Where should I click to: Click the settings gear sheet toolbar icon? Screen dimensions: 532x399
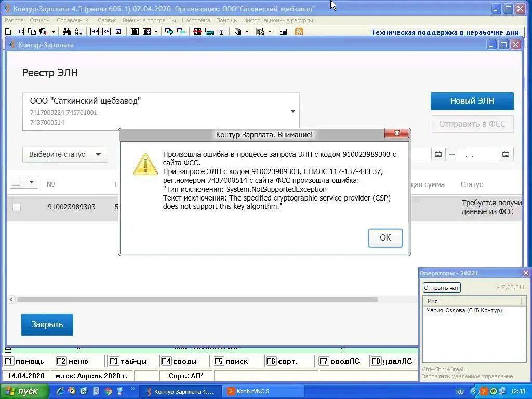point(260,32)
